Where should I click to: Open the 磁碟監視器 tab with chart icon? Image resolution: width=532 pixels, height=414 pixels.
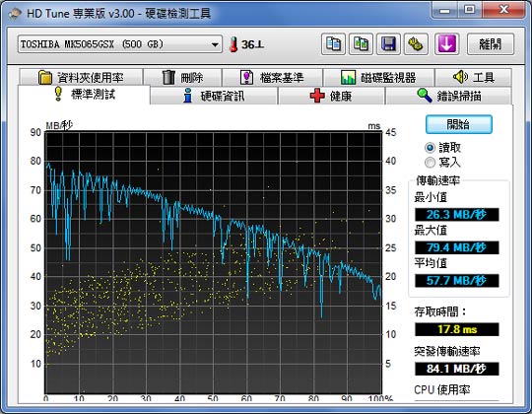click(x=378, y=77)
